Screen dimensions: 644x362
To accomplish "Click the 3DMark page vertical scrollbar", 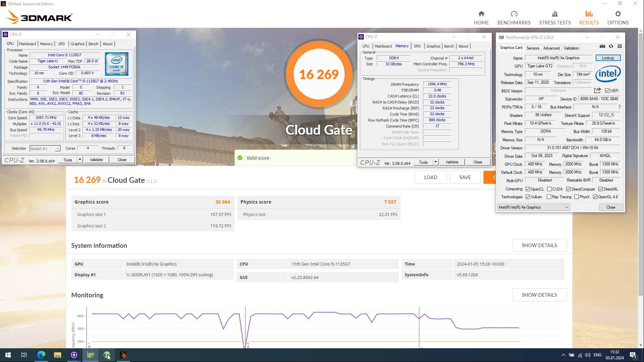I will [641, 164].
